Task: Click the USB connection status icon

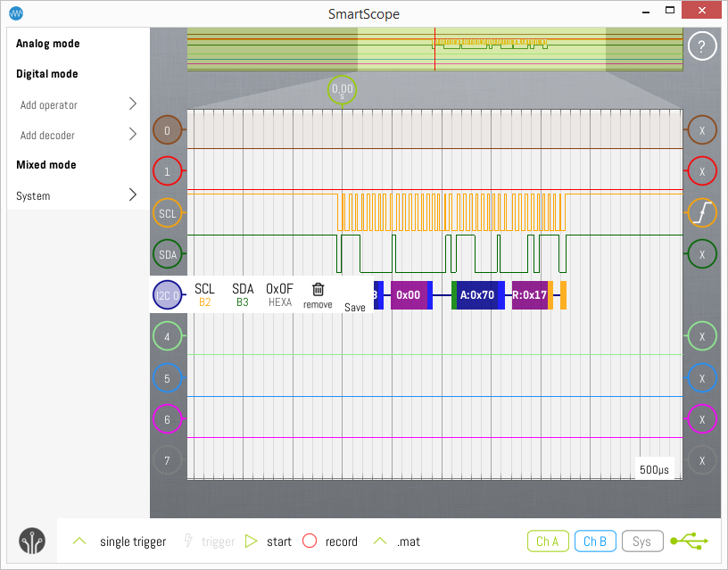Action: 690,541
